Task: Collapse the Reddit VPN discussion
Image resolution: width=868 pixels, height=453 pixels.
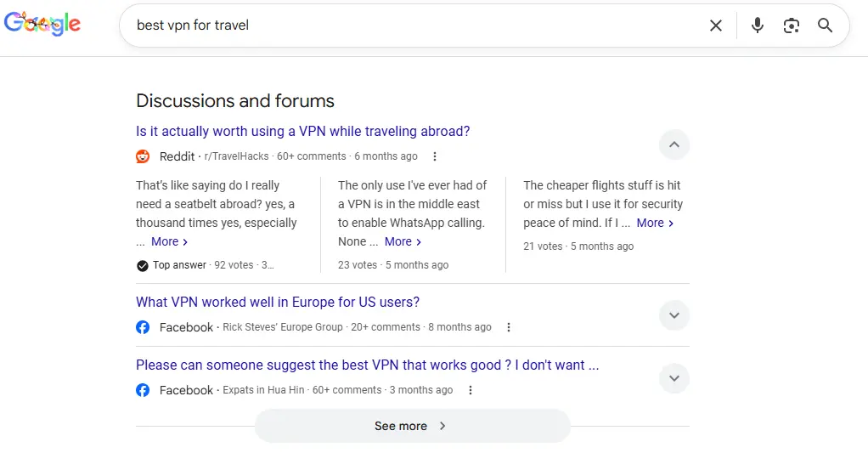Action: click(x=674, y=145)
